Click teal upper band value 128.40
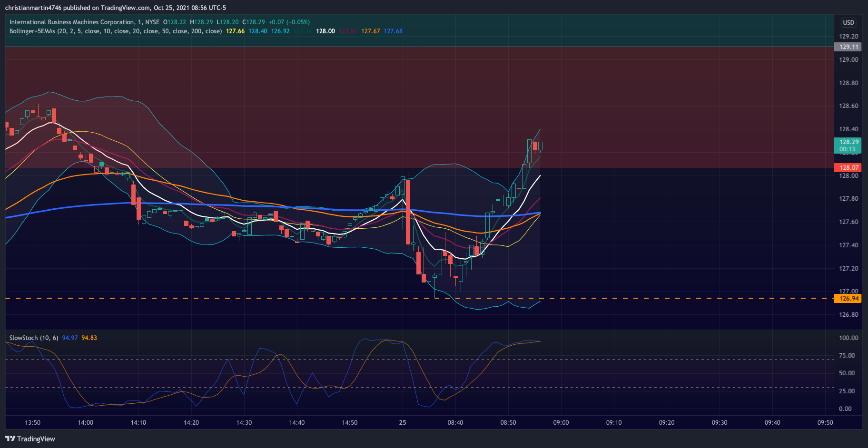The image size is (868, 448). coord(258,31)
